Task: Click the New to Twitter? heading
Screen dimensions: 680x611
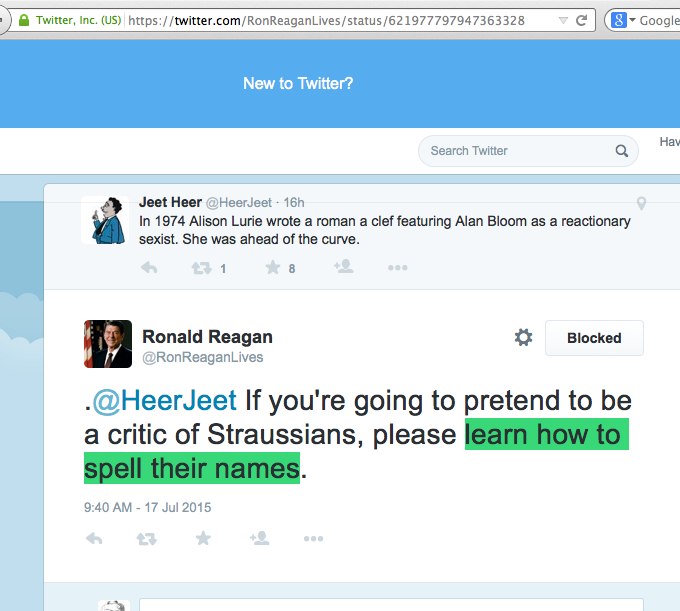Action: tap(298, 83)
